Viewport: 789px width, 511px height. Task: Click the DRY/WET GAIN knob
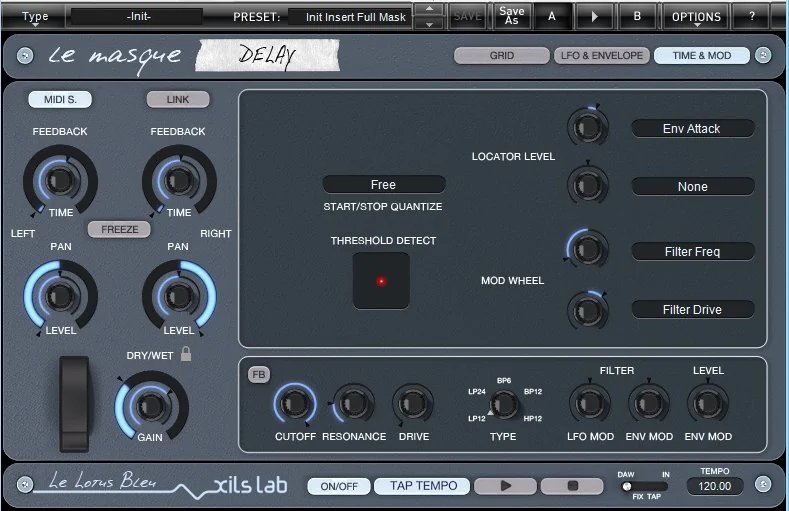pyautogui.click(x=150, y=405)
